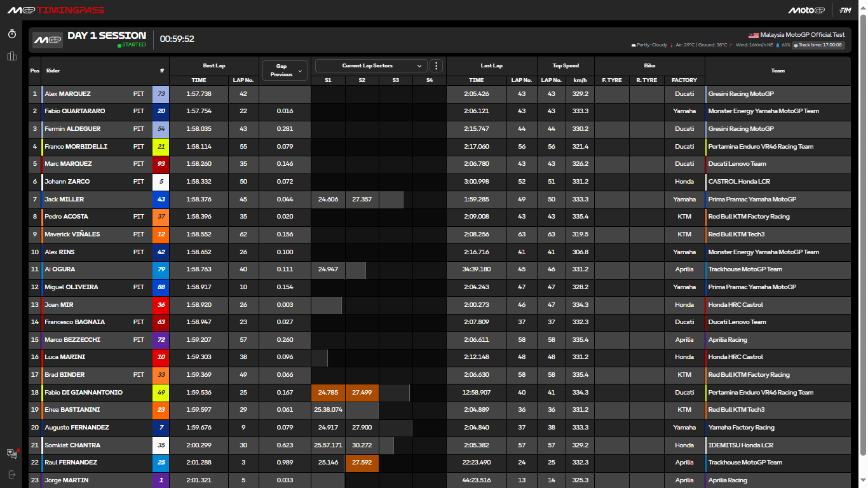Click the S4 sector sub-header

(430, 80)
